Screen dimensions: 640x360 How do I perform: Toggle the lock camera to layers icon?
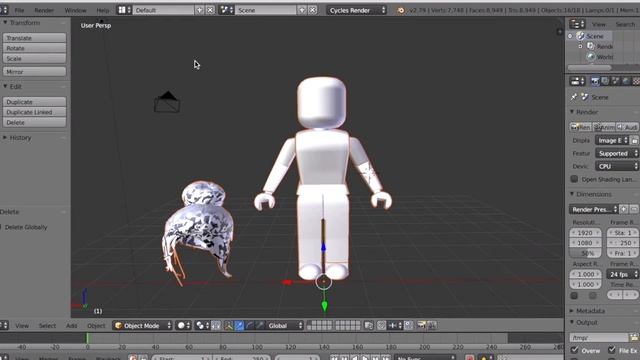[369, 325]
